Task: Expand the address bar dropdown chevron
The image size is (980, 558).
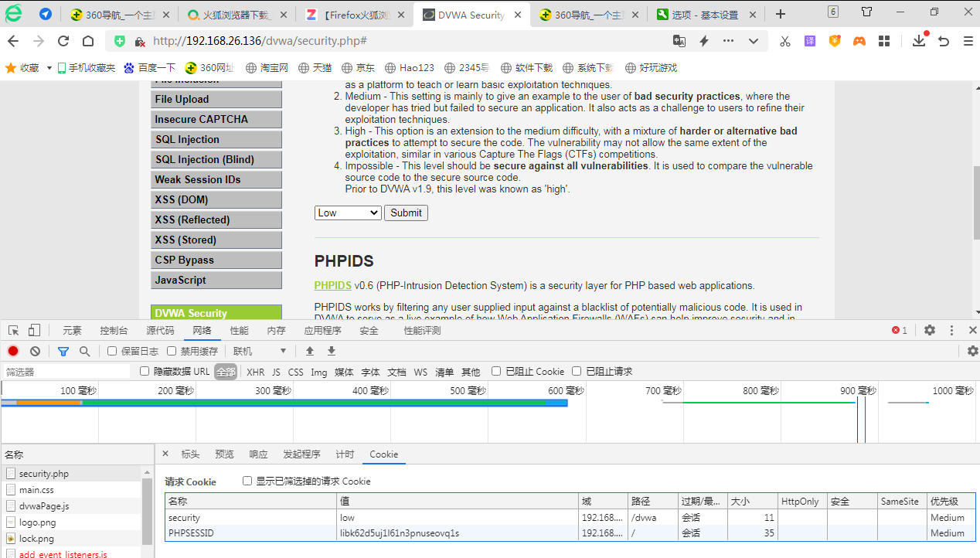Action: click(x=754, y=41)
